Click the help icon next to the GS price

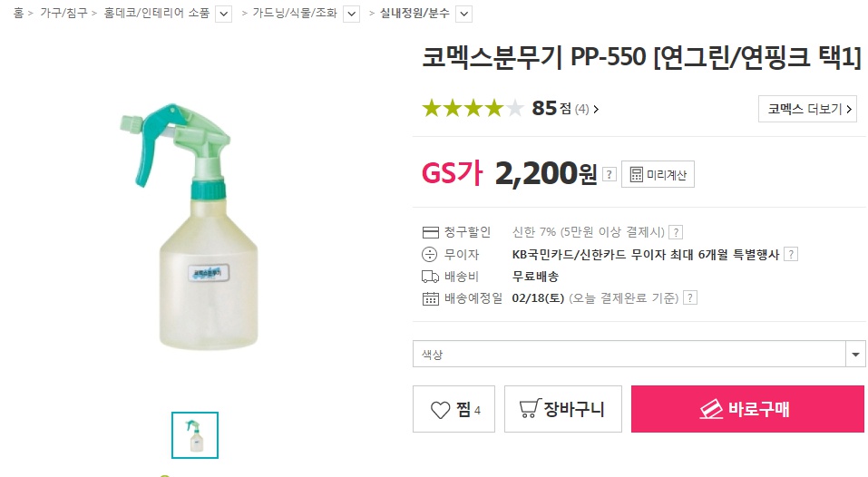tap(610, 174)
